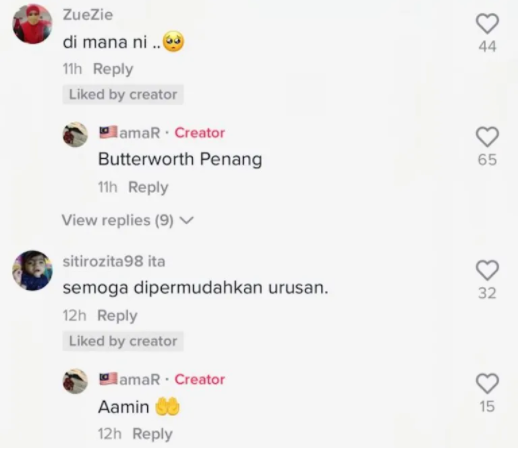This screenshot has height=451, width=518.
Task: Like the Aamin reply heart icon
Action: pos(487,383)
